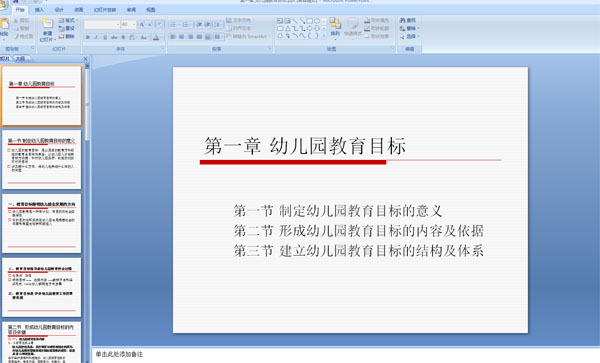Click the Replace (替换) button

[409, 28]
